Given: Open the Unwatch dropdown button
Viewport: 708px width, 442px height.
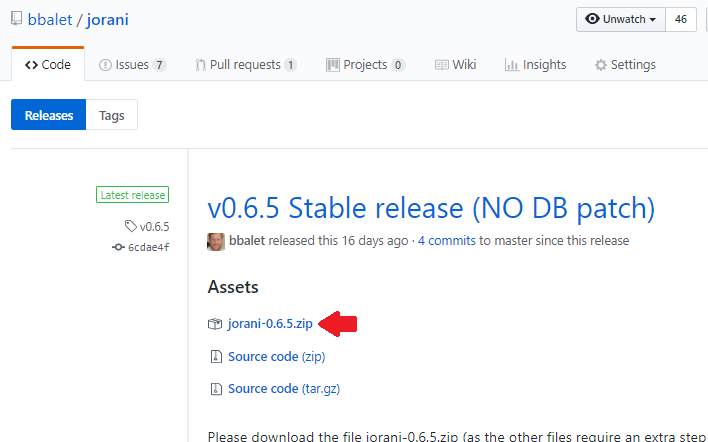Looking at the screenshot, I should [621, 19].
